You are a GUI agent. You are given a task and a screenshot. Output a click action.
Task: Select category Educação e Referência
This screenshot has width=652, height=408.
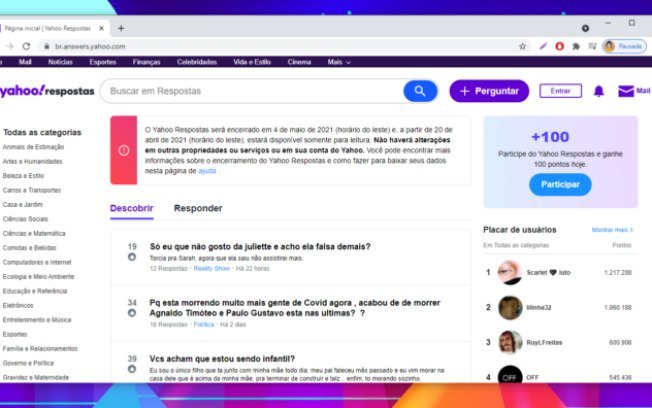tap(35, 291)
